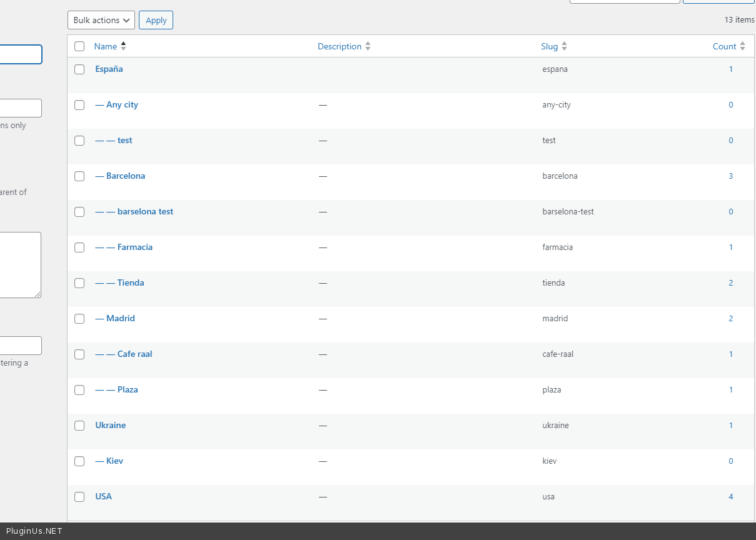Image resolution: width=756 pixels, height=540 pixels.
Task: Click the description textarea on the left
Action: [x=20, y=264]
